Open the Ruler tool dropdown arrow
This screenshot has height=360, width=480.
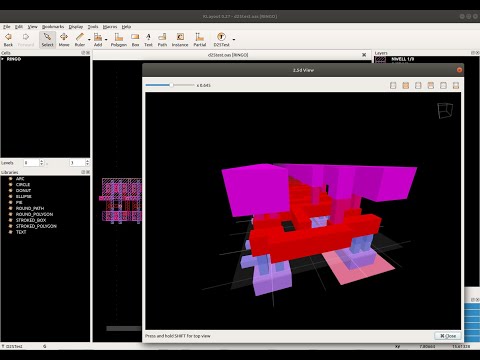point(89,40)
